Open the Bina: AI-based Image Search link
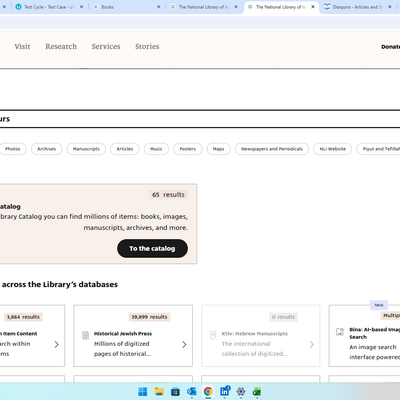 coord(374,333)
